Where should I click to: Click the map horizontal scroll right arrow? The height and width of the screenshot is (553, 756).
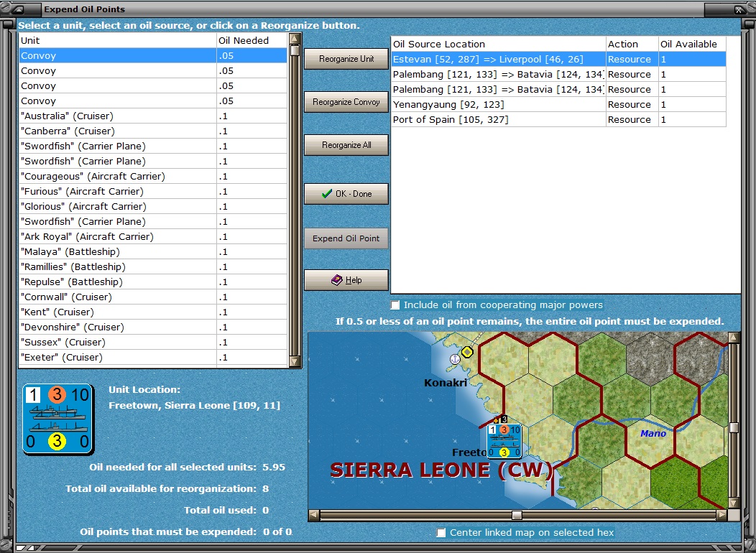click(x=722, y=515)
